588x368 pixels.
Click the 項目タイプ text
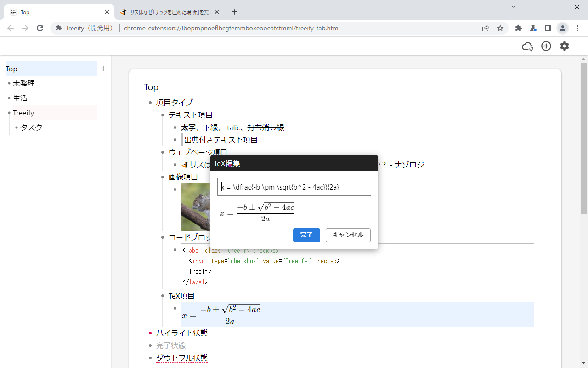coord(175,102)
